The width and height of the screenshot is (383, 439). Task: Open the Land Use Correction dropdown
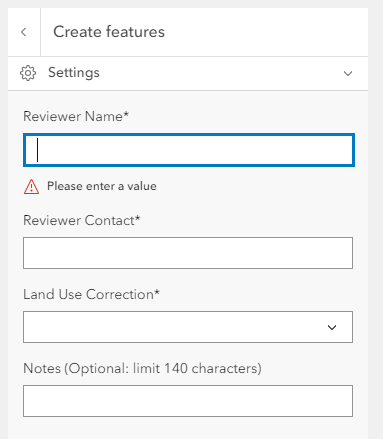pos(188,327)
